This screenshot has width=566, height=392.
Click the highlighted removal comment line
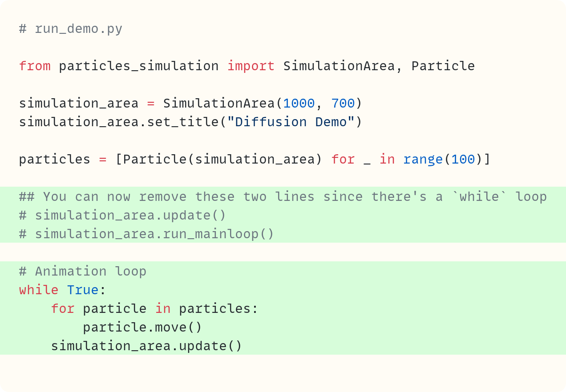[x=283, y=196]
